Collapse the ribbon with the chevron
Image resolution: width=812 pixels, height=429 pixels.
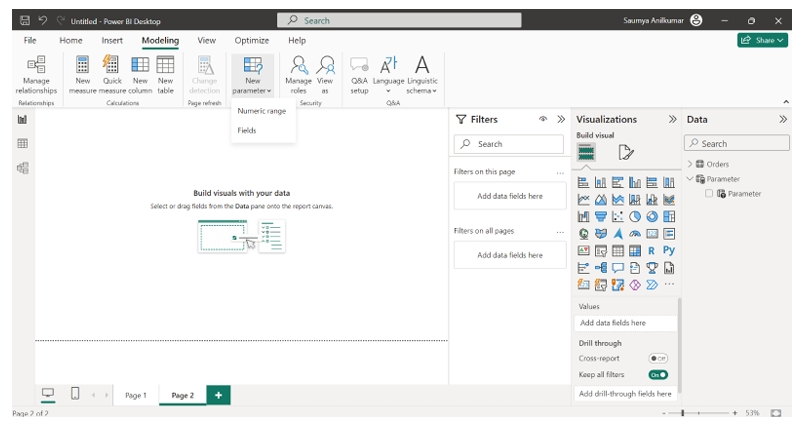(786, 102)
